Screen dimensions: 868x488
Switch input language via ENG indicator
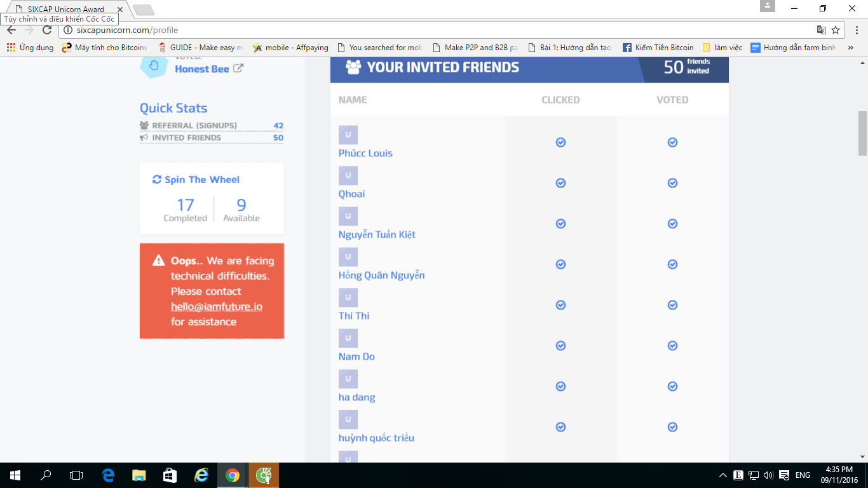tap(803, 475)
